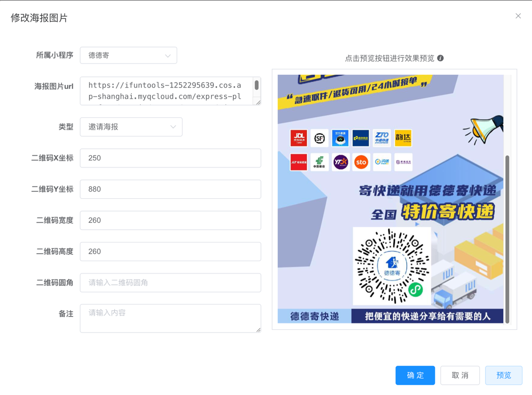
Task: Open the 类型 dropdown showing 邀请海报
Action: (x=131, y=127)
